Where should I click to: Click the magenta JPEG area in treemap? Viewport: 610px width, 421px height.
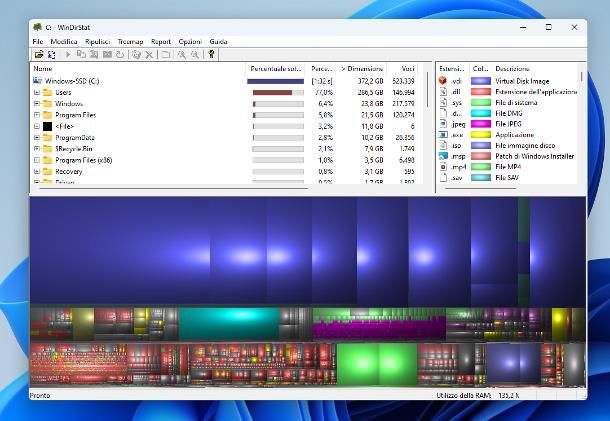pos(379,330)
